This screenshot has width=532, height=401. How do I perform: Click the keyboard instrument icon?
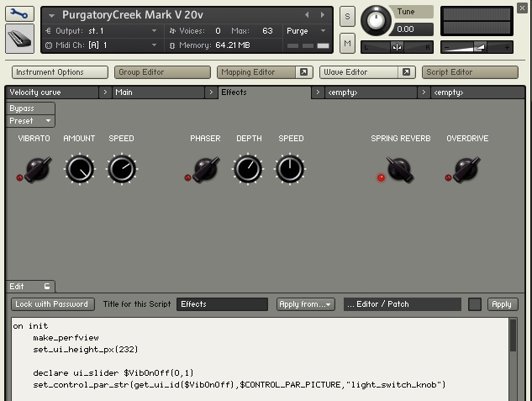(19, 39)
